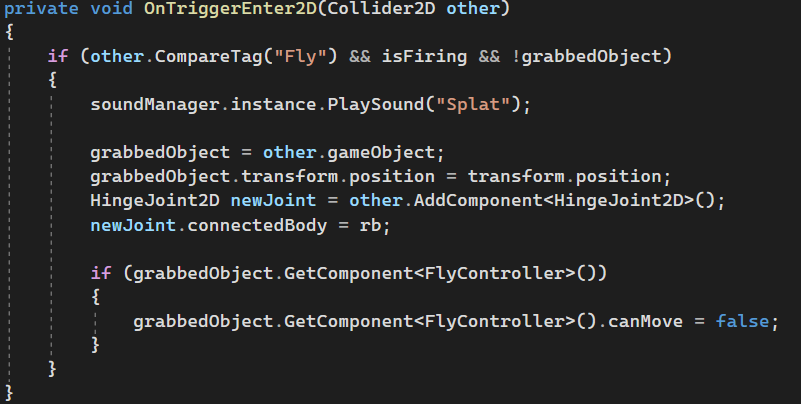Click the void return type
The height and width of the screenshot is (404, 801).
coord(111,9)
